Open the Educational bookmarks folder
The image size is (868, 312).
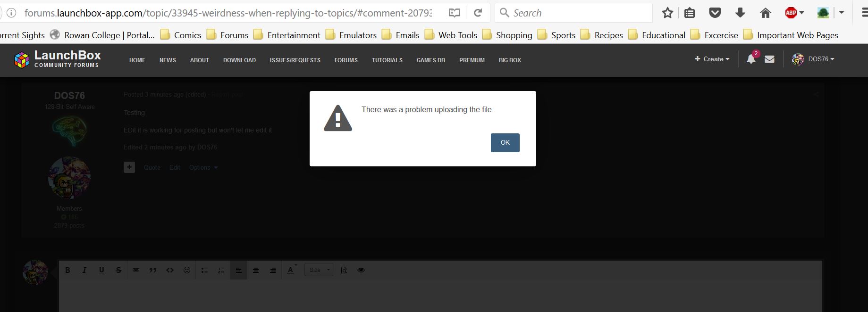tap(657, 35)
